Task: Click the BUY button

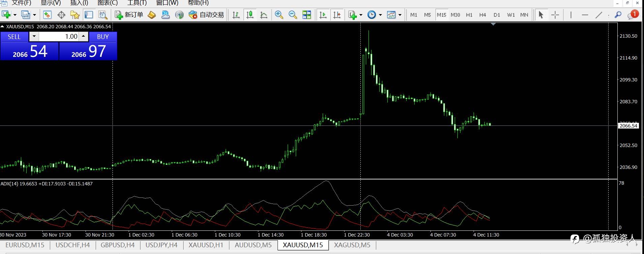Action: click(103, 37)
